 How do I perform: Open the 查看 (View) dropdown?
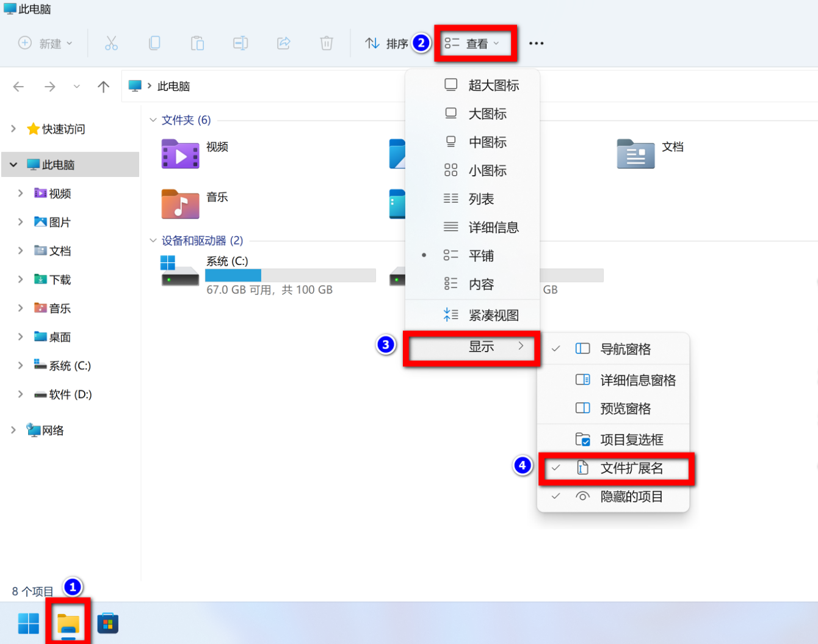click(x=476, y=43)
